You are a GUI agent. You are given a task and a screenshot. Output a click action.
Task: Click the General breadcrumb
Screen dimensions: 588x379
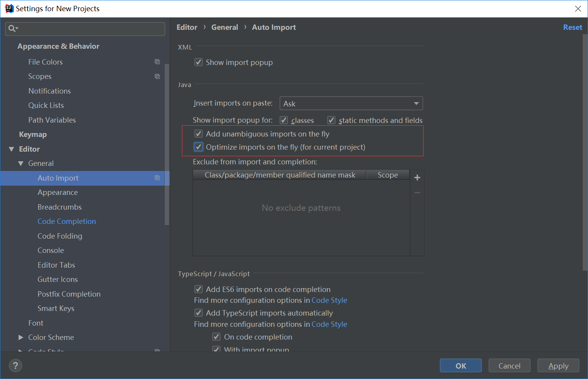click(225, 27)
